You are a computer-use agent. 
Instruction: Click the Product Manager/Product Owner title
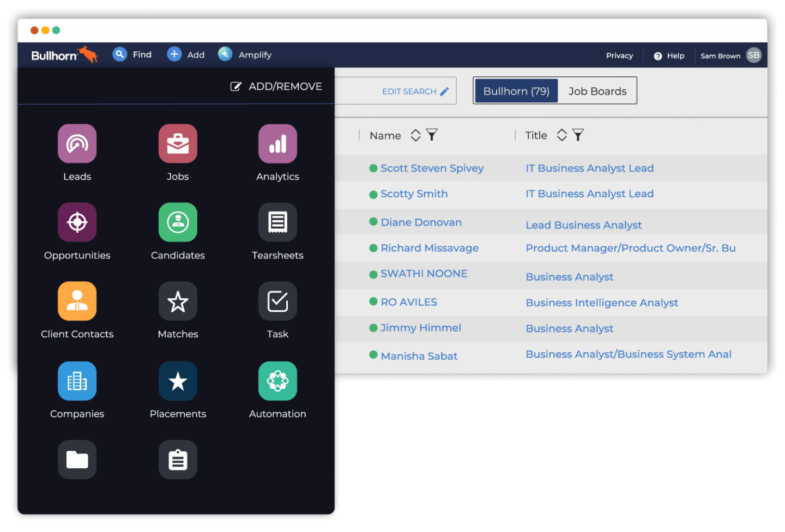coord(631,248)
